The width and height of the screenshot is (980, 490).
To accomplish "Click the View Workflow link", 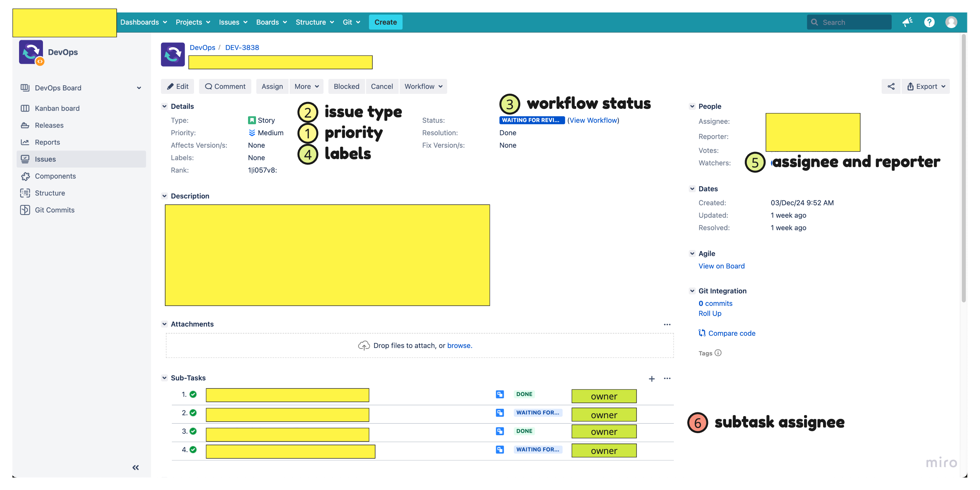I will point(593,120).
